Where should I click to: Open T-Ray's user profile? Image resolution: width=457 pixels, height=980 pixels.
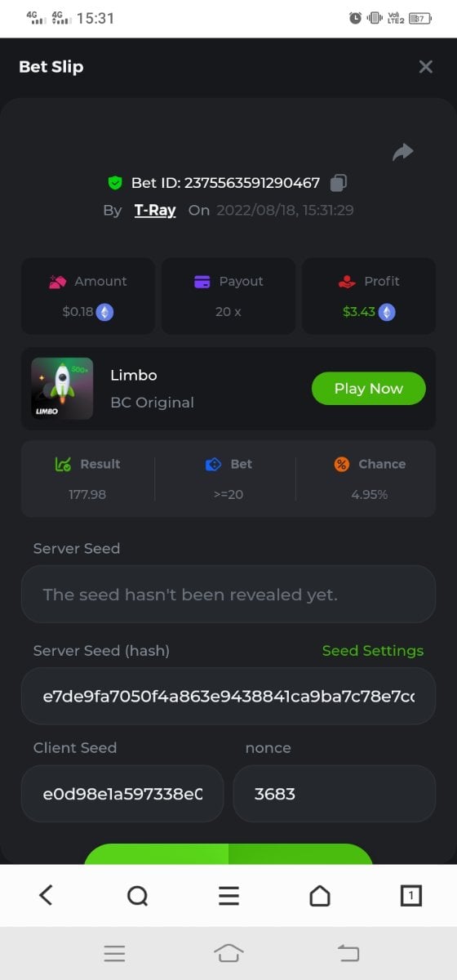155,210
